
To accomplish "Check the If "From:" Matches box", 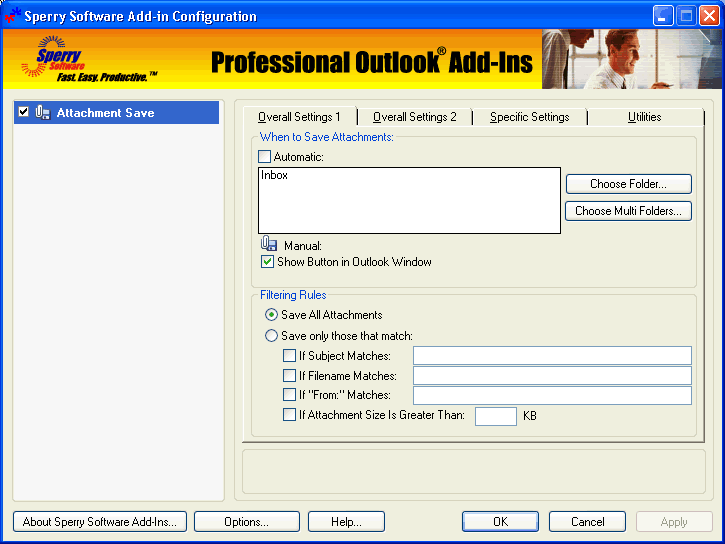I will 289,395.
